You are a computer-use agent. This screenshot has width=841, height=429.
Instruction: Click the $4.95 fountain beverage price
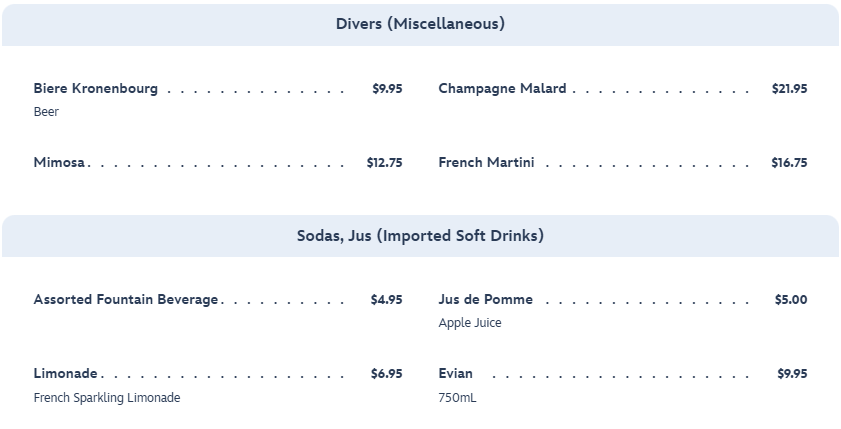point(386,300)
